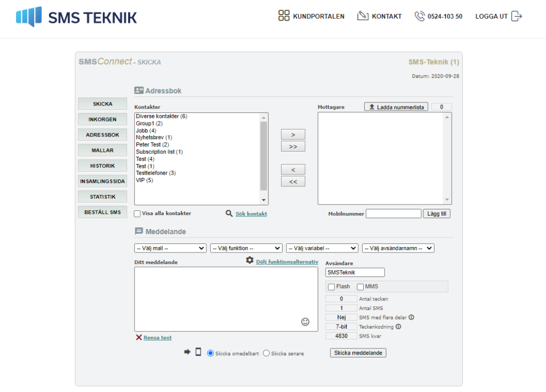Open the emoji smiley picker
Image resolution: width=546 pixels, height=392 pixels.
tap(305, 322)
